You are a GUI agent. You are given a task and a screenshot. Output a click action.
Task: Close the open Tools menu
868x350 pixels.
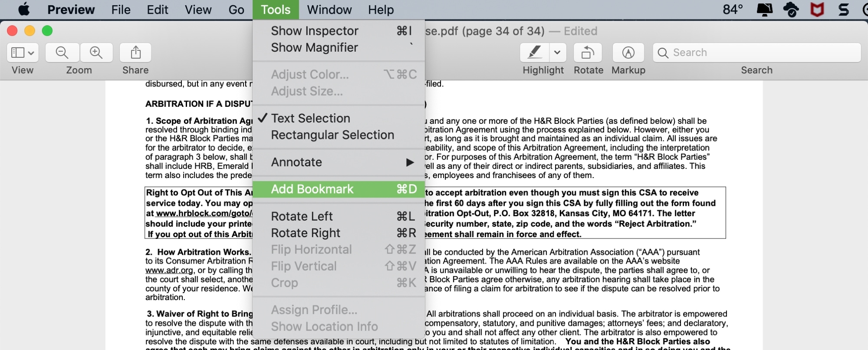[x=276, y=10]
